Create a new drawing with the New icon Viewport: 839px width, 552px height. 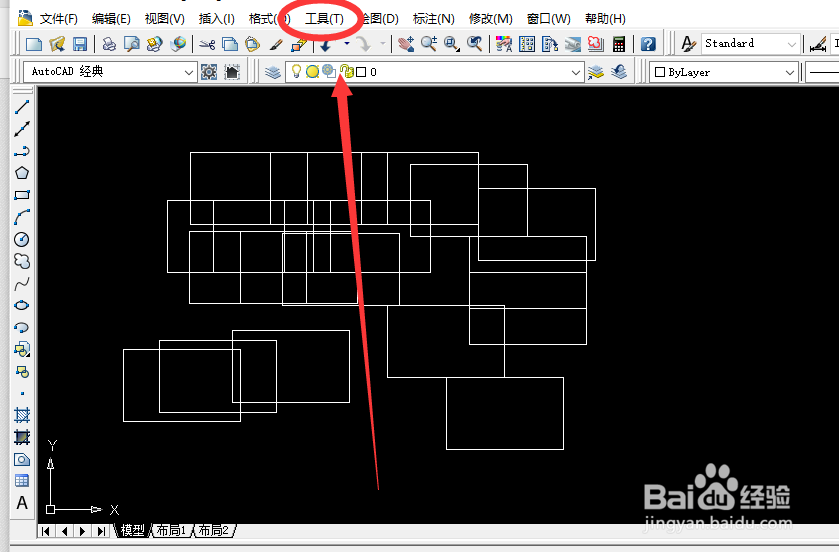click(34, 44)
